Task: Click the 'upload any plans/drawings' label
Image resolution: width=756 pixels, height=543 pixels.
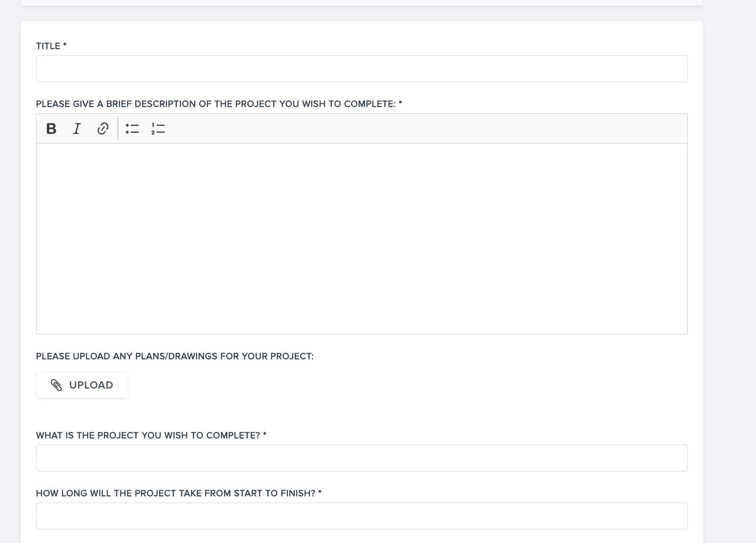Action: click(175, 357)
